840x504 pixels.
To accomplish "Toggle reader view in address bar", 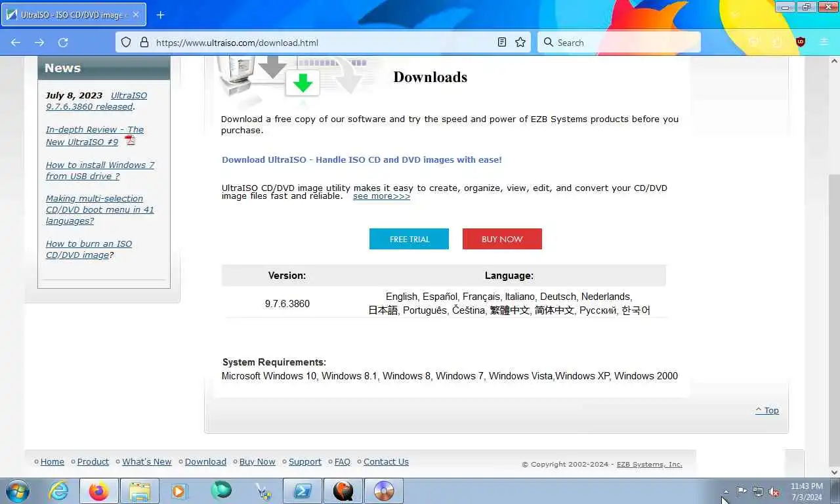I will [x=502, y=42].
